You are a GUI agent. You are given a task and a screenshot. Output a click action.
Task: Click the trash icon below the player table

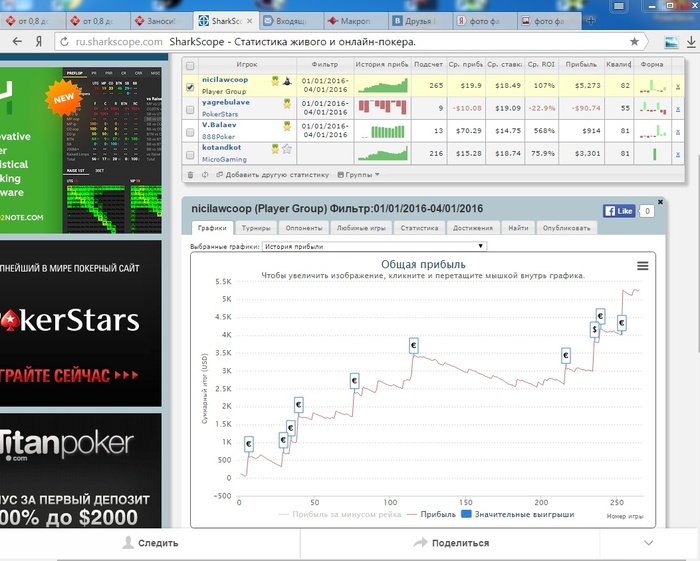(x=190, y=175)
